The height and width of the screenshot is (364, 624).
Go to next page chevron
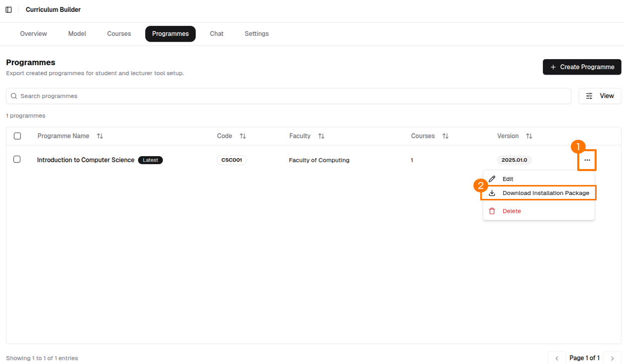tap(613, 358)
